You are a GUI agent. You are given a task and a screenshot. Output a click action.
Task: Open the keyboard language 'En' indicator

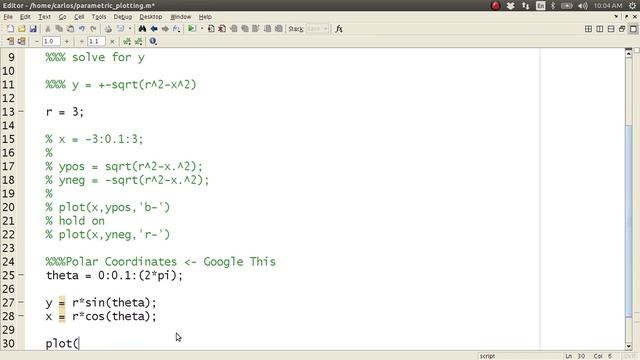click(540, 6)
